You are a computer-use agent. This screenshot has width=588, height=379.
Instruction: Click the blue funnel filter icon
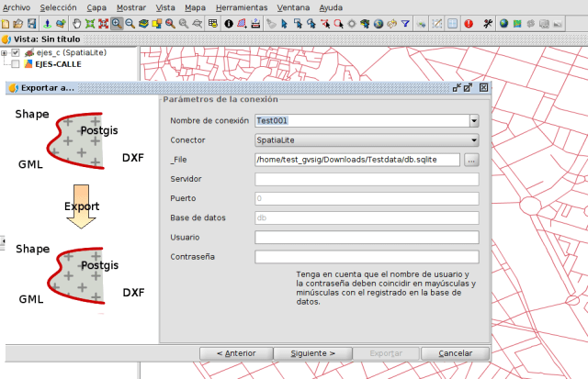pyautogui.click(x=405, y=22)
